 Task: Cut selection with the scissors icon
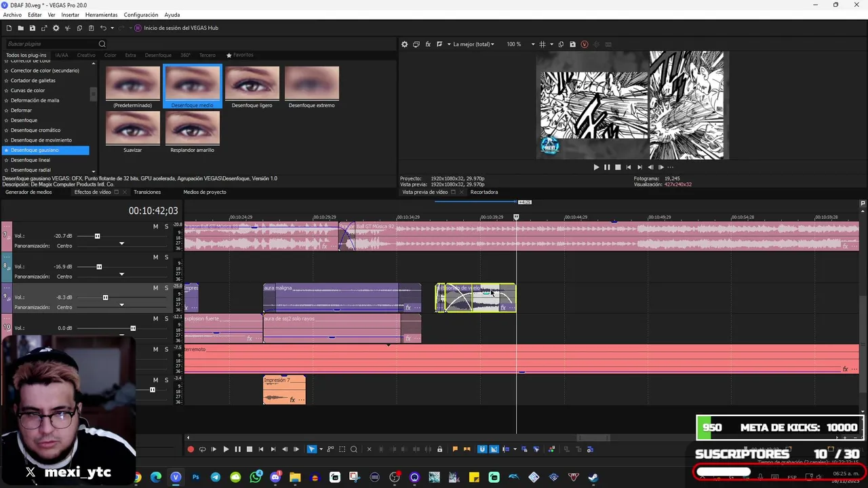pos(67,28)
